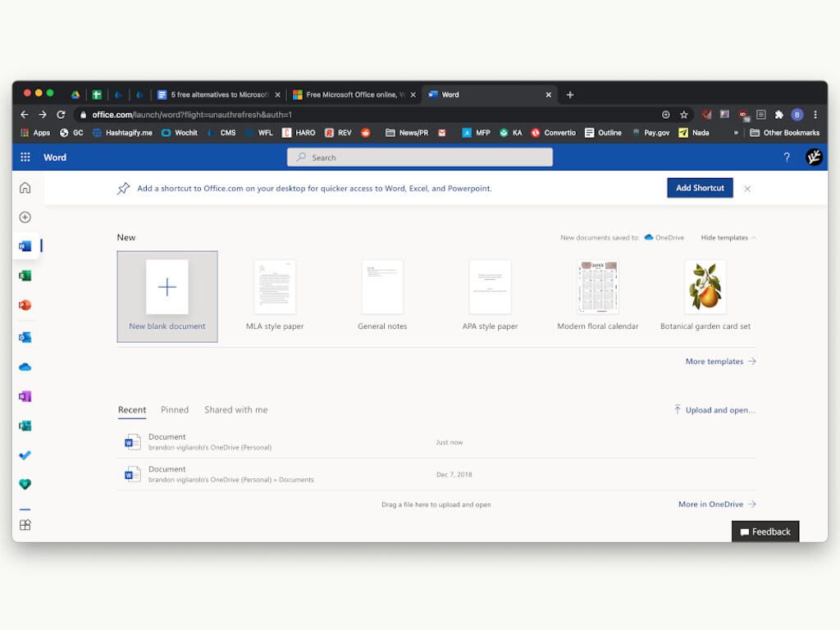The width and height of the screenshot is (840, 630).
Task: Open Outlook from the left sidebar
Action: pyautogui.click(x=25, y=337)
